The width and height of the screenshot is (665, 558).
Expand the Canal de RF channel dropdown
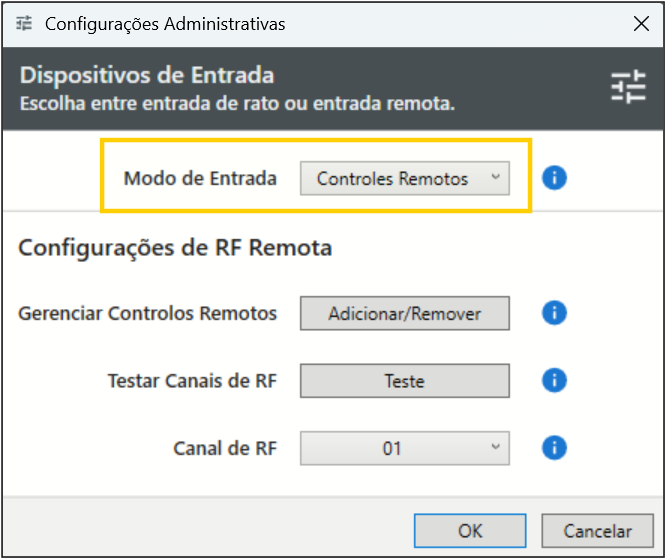pyautogui.click(x=405, y=448)
